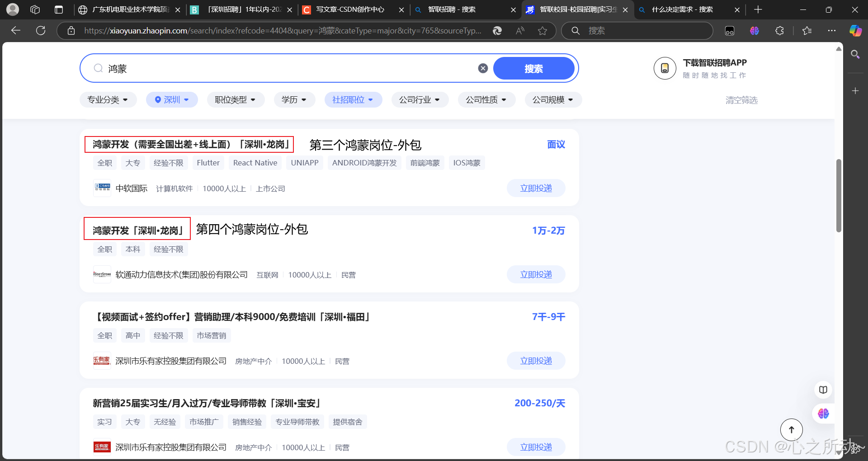Click the brain extension icon in toolbar
Image resolution: width=868 pixels, height=461 pixels.
click(x=755, y=30)
